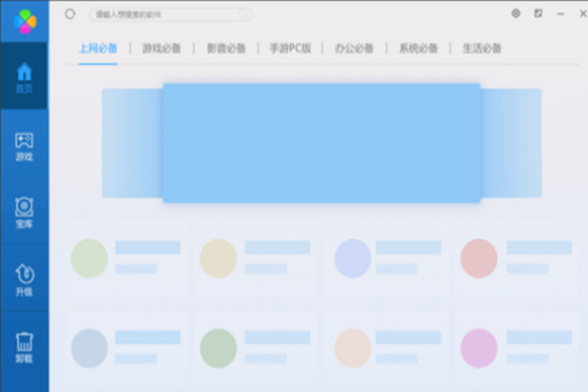Open the 升级 upgrade icon in sidebar

point(24,278)
